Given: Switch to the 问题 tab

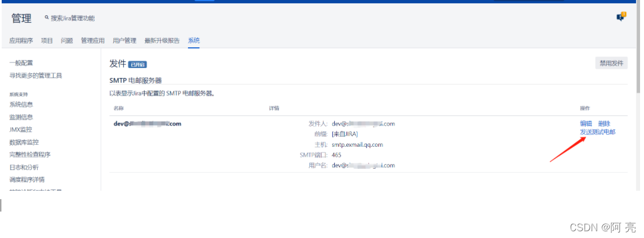Looking at the screenshot, I should (x=67, y=41).
